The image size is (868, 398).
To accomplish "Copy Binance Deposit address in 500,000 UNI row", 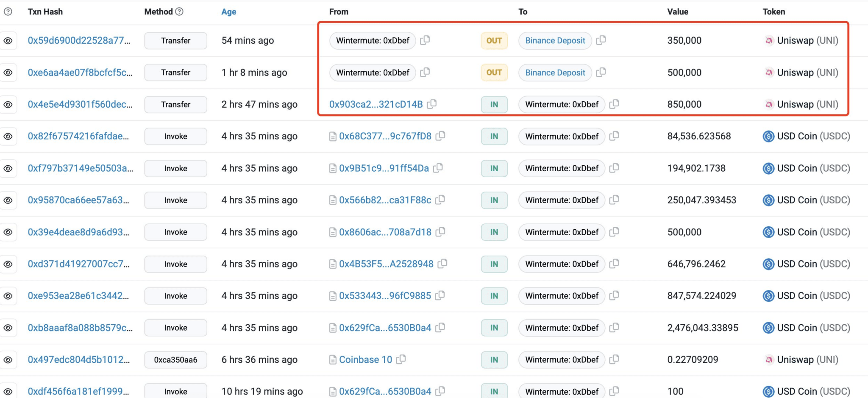I will tap(601, 72).
